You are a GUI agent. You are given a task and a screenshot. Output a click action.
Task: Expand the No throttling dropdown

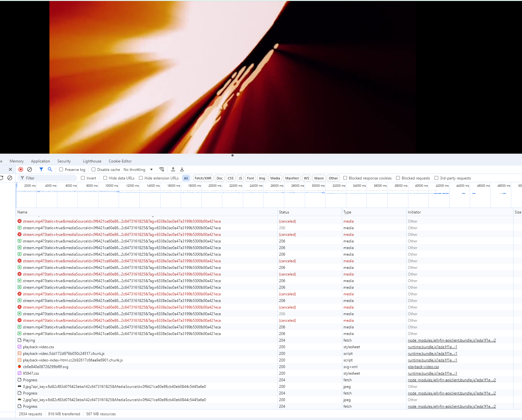pyautogui.click(x=138, y=170)
